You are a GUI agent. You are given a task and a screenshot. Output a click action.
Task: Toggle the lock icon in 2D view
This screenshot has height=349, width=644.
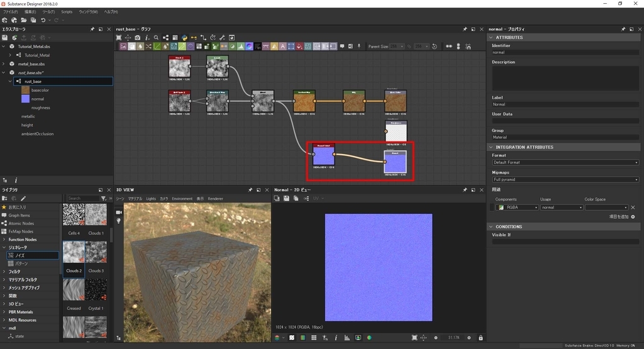pos(480,338)
